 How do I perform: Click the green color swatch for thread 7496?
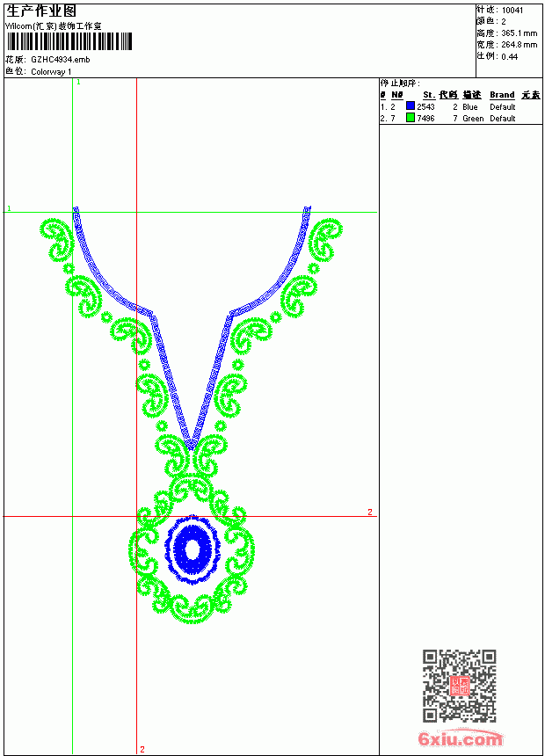pos(410,118)
